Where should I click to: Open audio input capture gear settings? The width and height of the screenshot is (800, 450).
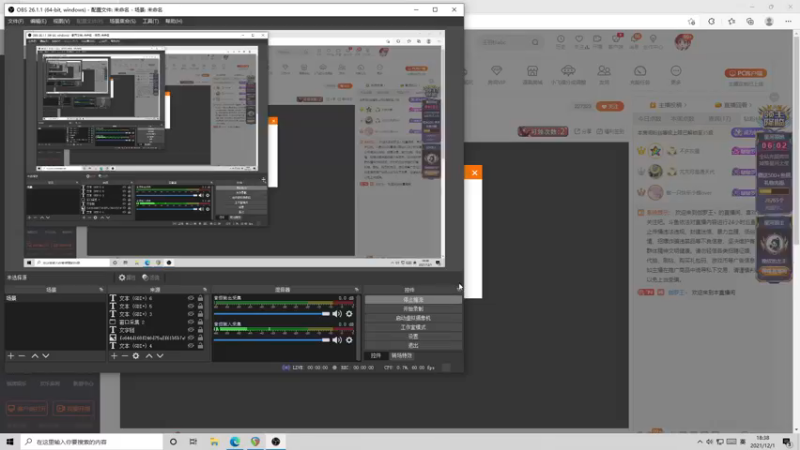click(349, 340)
